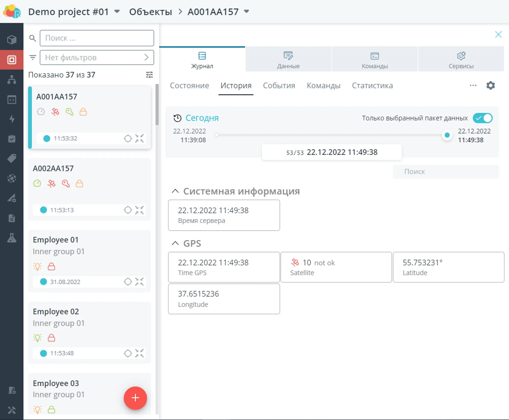Viewport: 509px width, 420px height.
Task: Click the Сегодня period link
Action: click(202, 118)
